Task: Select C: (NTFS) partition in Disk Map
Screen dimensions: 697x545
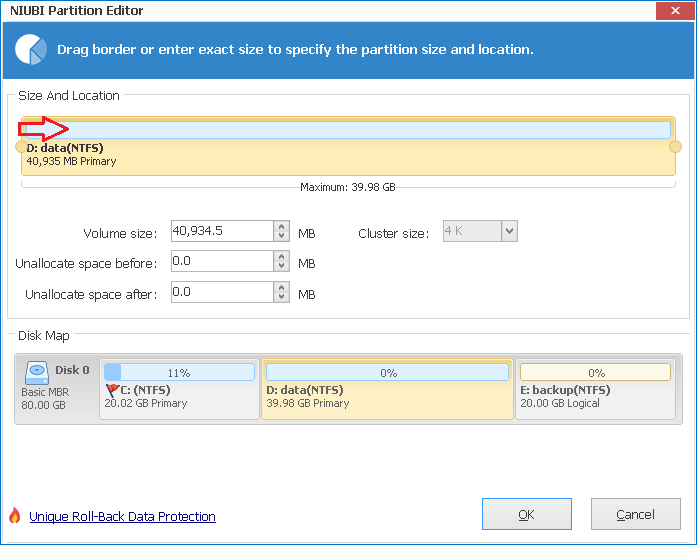Action: coord(179,389)
